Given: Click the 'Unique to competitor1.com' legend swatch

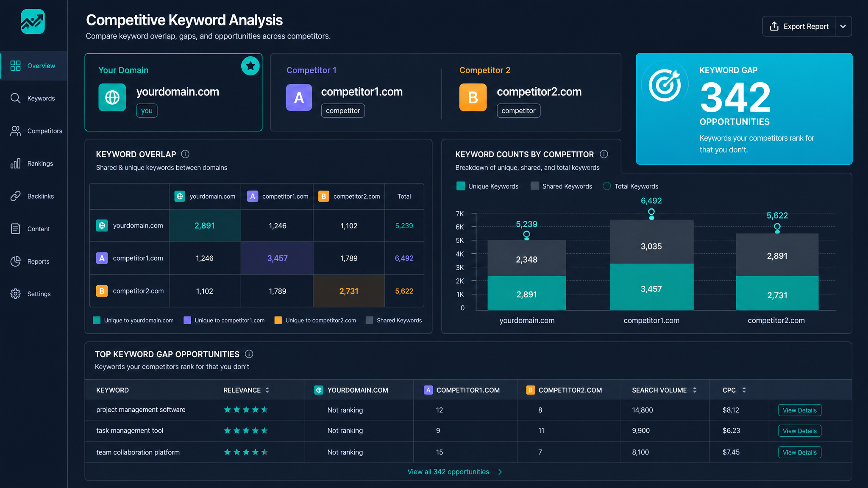Looking at the screenshot, I should 187,320.
